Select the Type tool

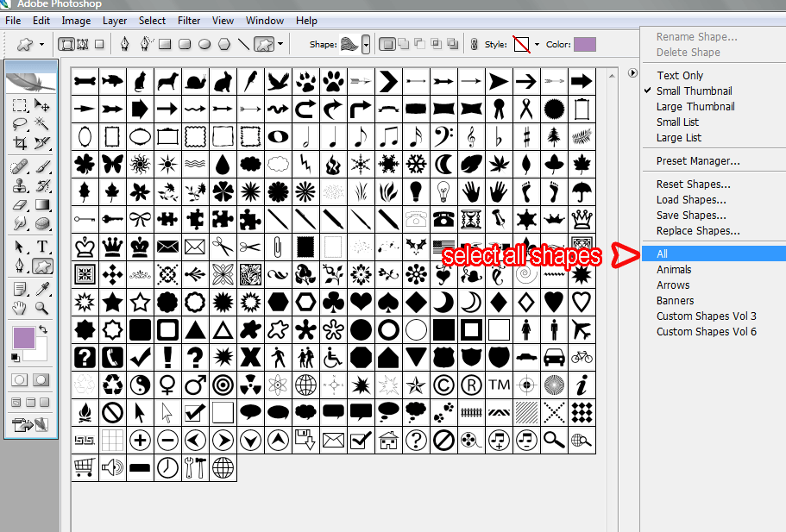42,247
